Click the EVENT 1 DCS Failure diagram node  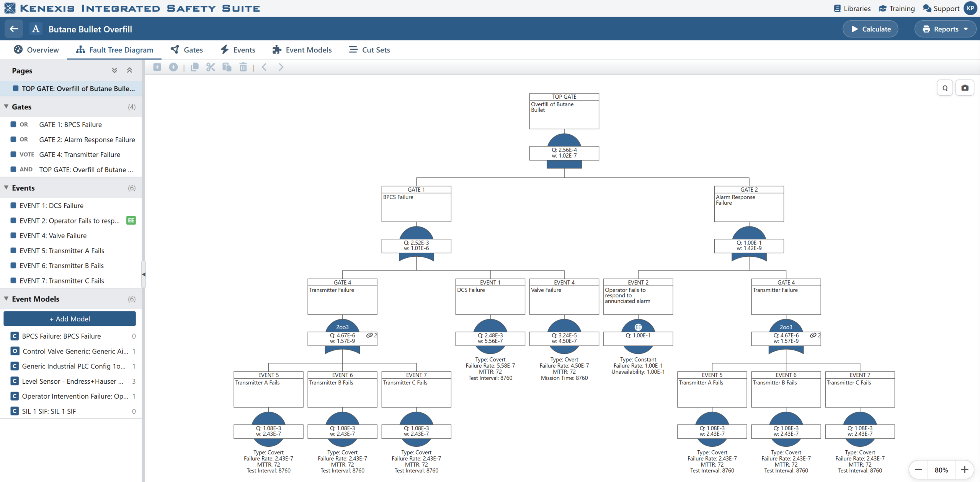(490, 296)
